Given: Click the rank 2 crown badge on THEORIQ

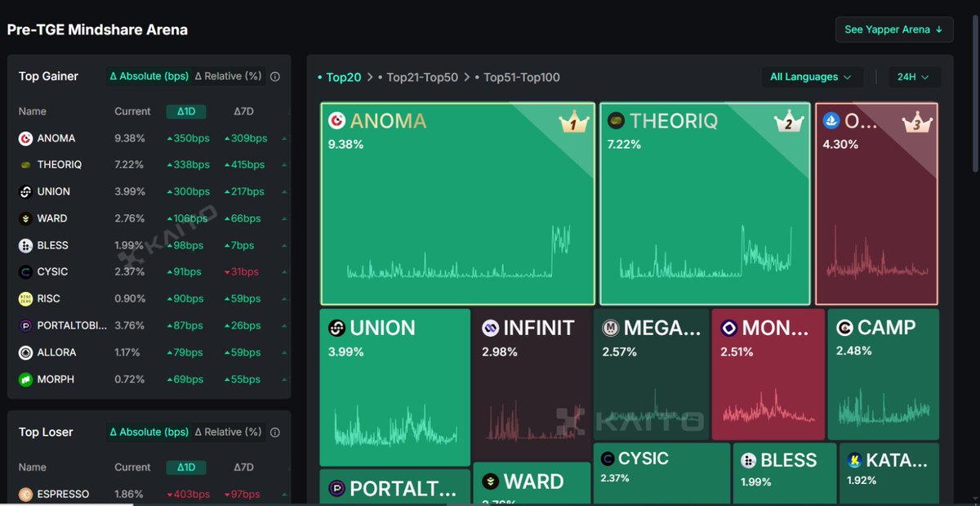Looking at the screenshot, I should click(x=788, y=123).
